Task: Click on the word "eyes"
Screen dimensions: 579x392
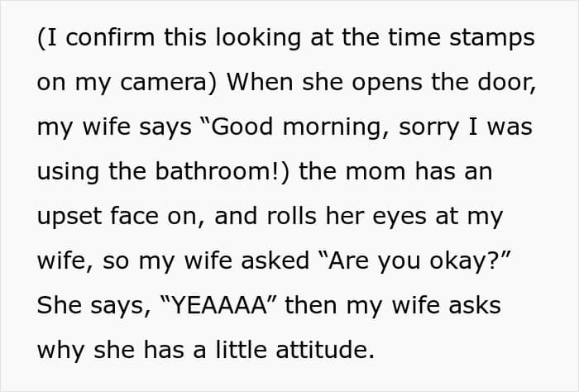Action: pos(422,217)
